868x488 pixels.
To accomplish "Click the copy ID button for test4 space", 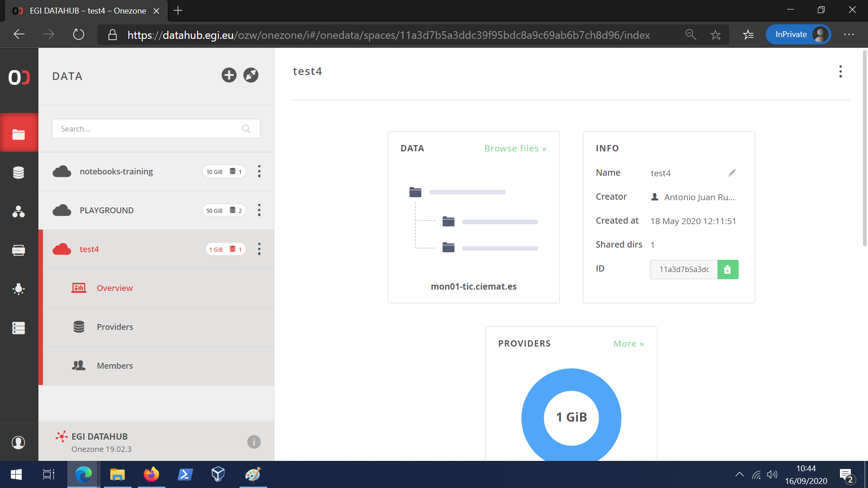I will (x=728, y=269).
